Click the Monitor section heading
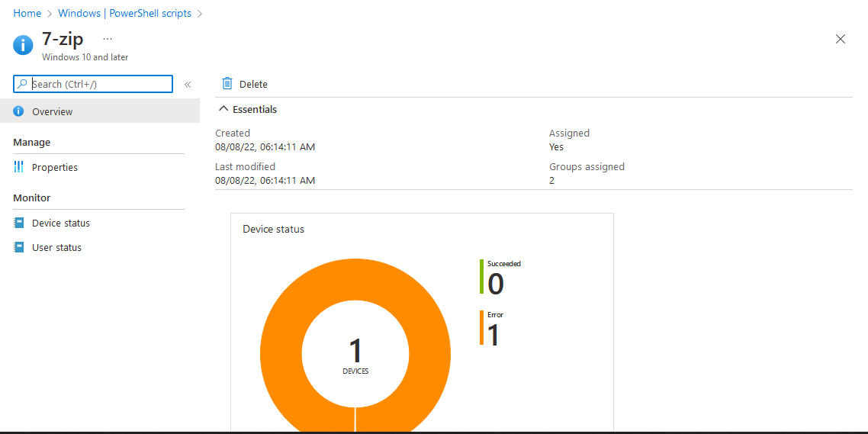Viewport: 868px width, 434px height. (31, 198)
